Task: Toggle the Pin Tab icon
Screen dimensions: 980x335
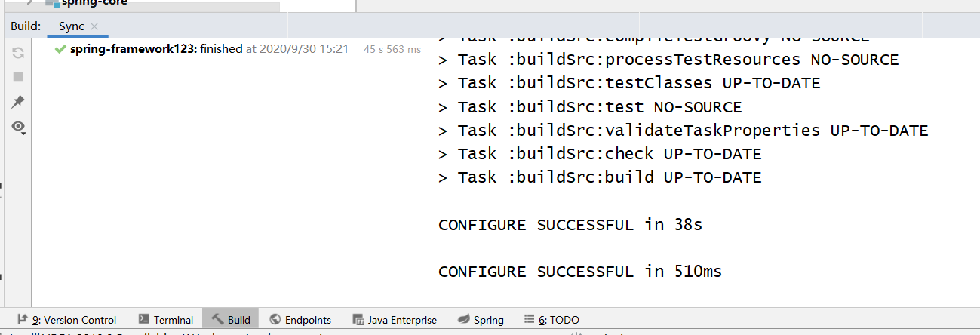Action: (x=18, y=101)
